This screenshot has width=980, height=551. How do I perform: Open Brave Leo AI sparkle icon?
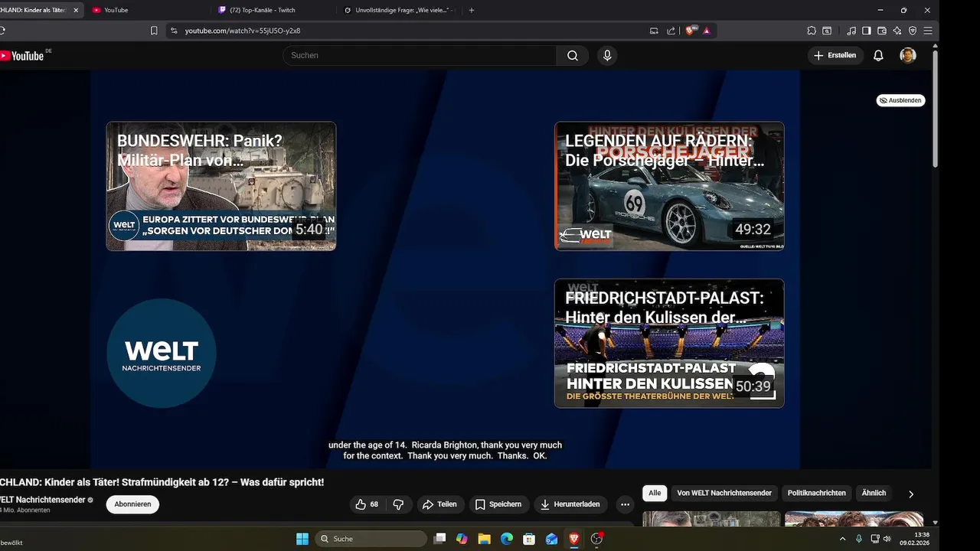pyautogui.click(x=897, y=31)
